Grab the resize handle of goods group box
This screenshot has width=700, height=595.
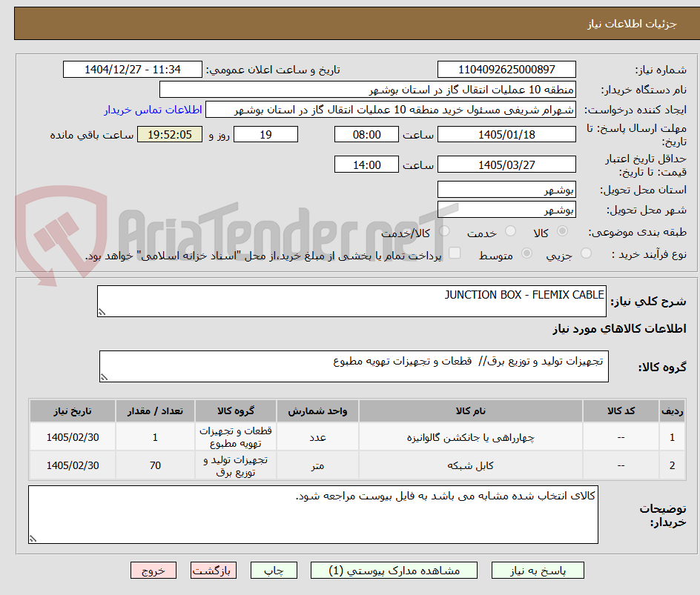click(104, 377)
